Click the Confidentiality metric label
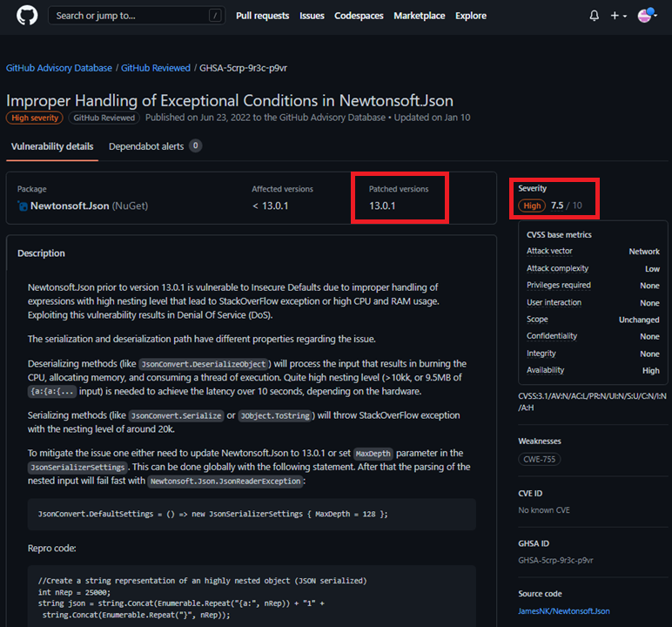 [x=552, y=336]
